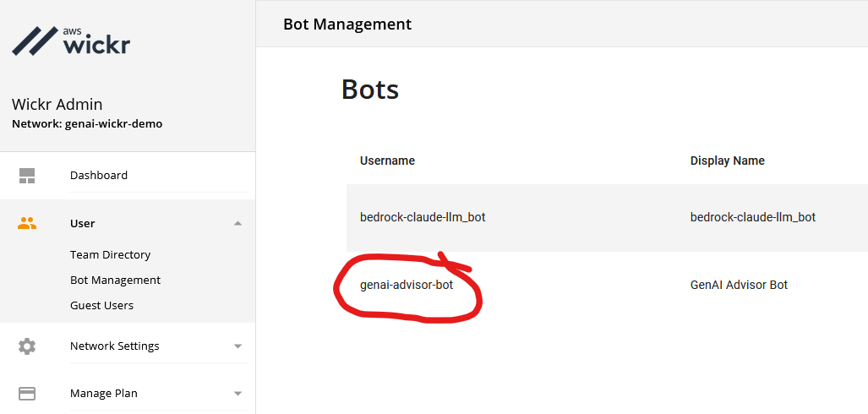Select display name bedrock-claude-llm_bot
This screenshot has width=868, height=414.
coord(753,217)
